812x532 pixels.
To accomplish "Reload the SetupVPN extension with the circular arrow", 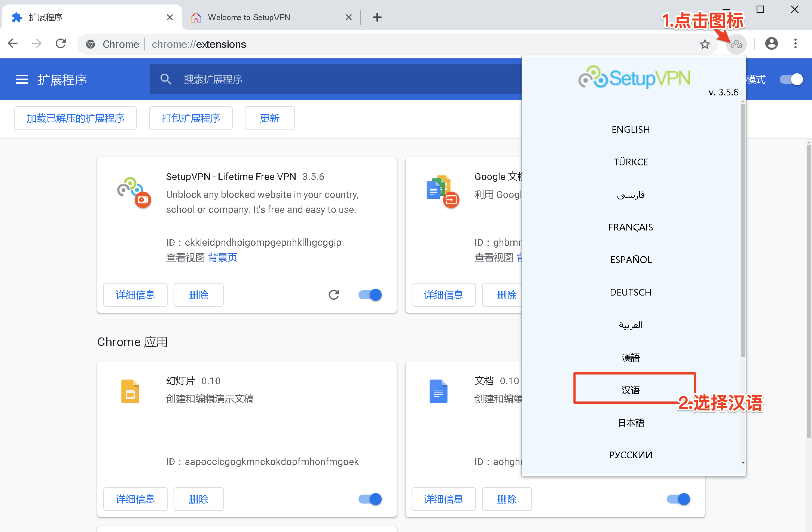I will click(334, 295).
